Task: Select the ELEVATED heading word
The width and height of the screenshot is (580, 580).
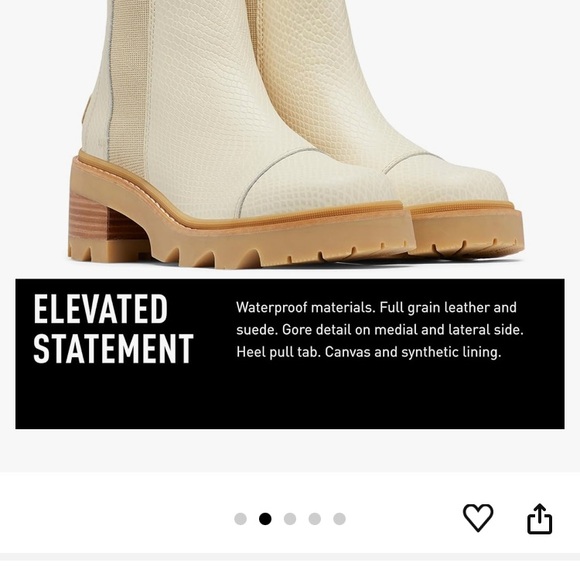Action: [x=101, y=309]
